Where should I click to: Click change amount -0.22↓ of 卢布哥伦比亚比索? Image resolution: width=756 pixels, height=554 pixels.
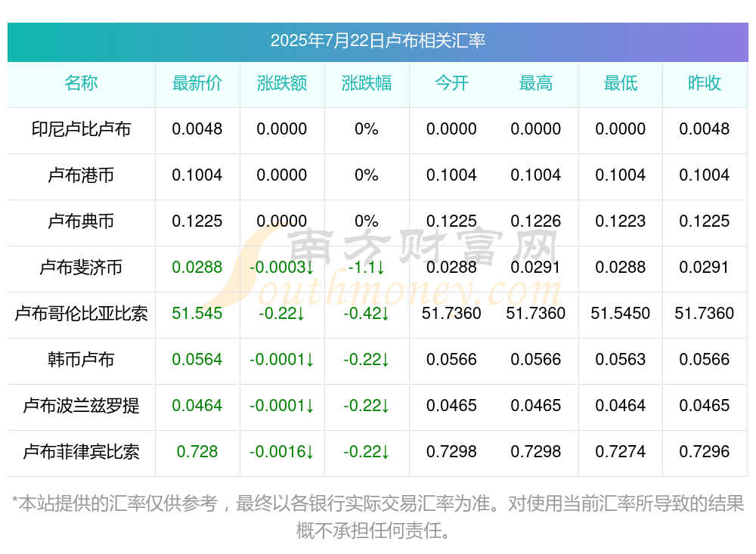click(x=282, y=314)
